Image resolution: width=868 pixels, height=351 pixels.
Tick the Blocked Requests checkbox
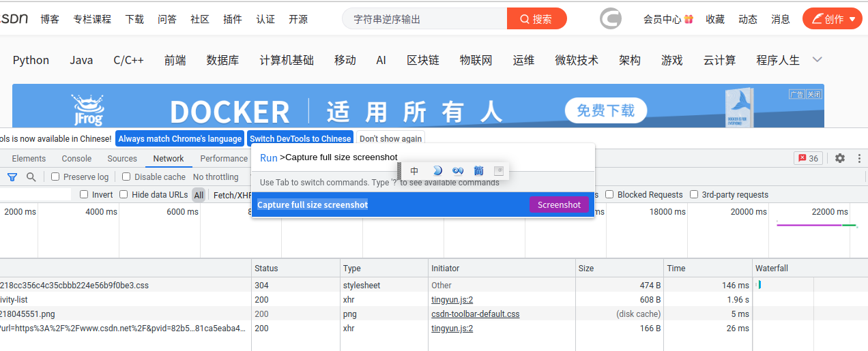point(609,194)
